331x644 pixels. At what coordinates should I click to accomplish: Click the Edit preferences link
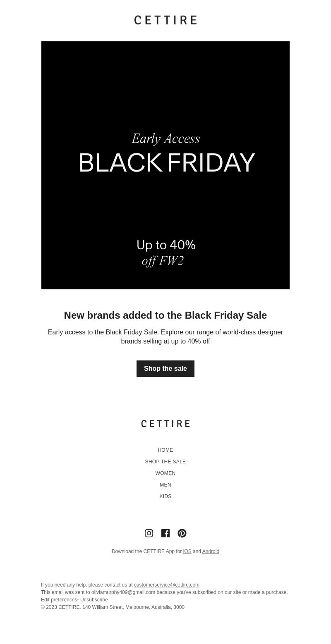tap(59, 600)
